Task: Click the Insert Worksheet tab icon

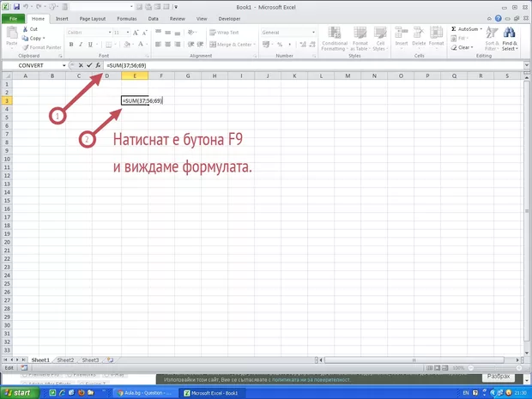Action: pyautogui.click(x=110, y=360)
